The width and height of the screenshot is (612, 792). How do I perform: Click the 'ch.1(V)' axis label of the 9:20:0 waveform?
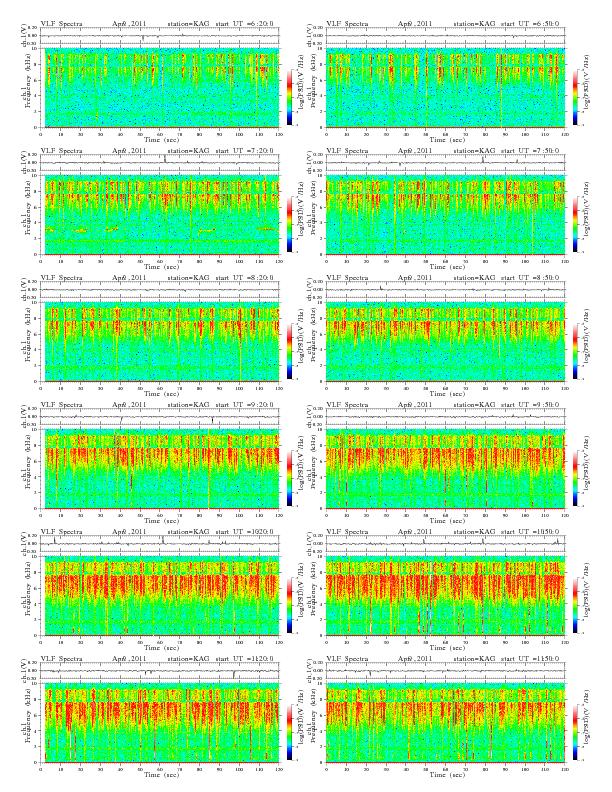[x=24, y=417]
